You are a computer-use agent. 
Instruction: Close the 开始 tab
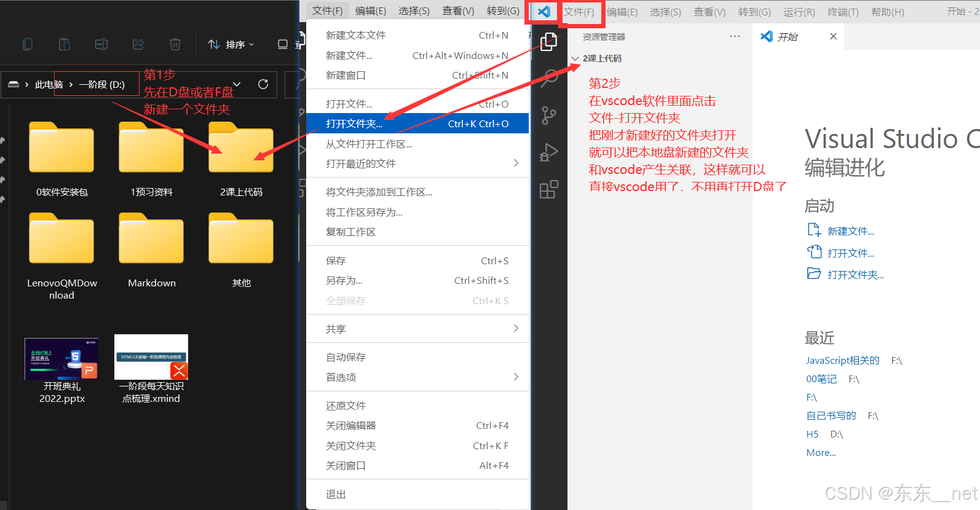833,36
